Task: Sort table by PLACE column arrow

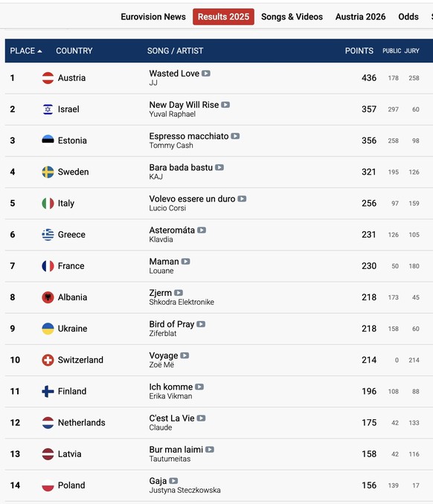Action: click(x=39, y=51)
